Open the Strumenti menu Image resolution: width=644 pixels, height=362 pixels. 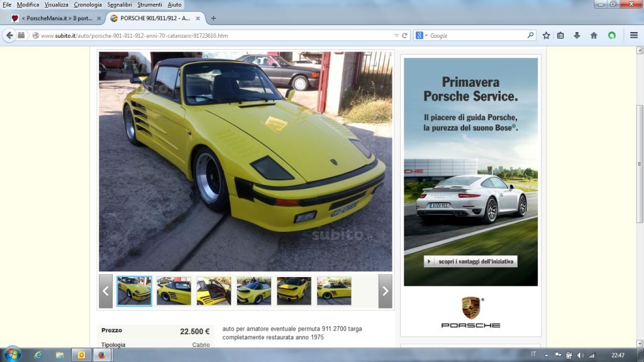150,4
